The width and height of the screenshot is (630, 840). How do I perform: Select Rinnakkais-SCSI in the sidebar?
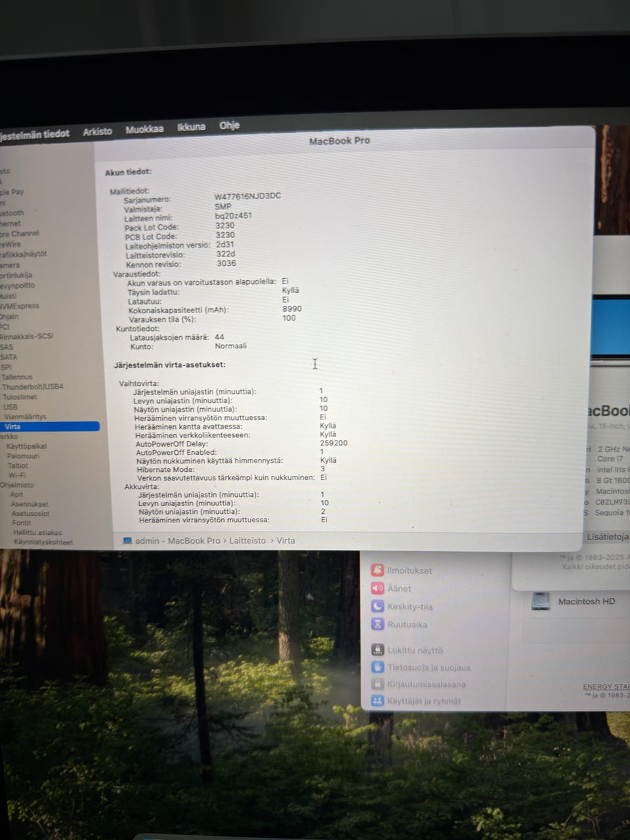pos(26,336)
